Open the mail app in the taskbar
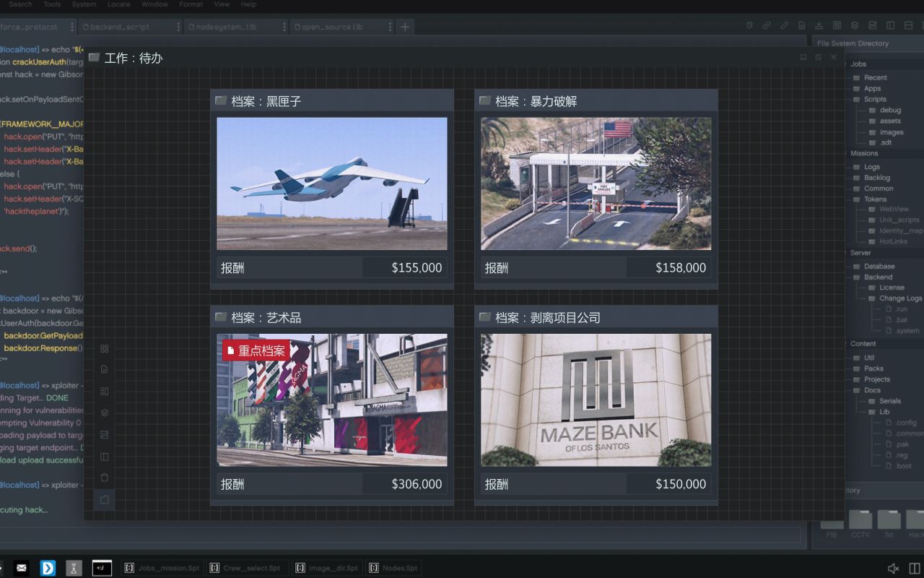 (x=22, y=568)
